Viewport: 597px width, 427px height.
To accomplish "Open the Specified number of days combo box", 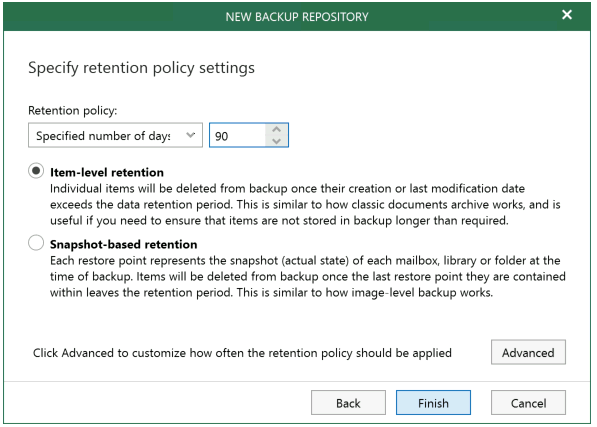I will coord(115,135).
